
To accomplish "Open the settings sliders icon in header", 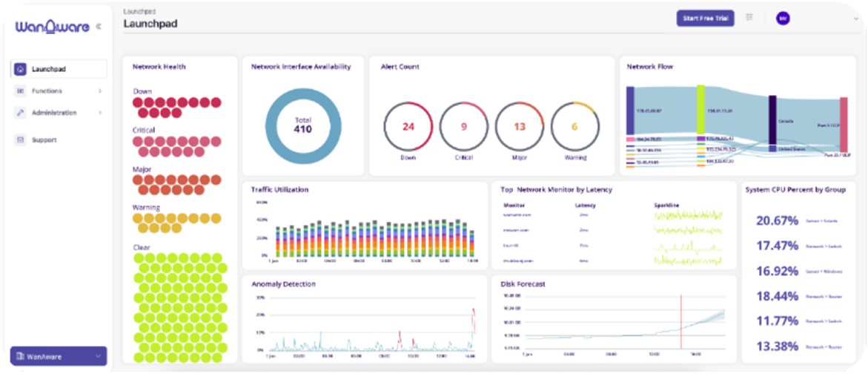I will pyautogui.click(x=749, y=18).
